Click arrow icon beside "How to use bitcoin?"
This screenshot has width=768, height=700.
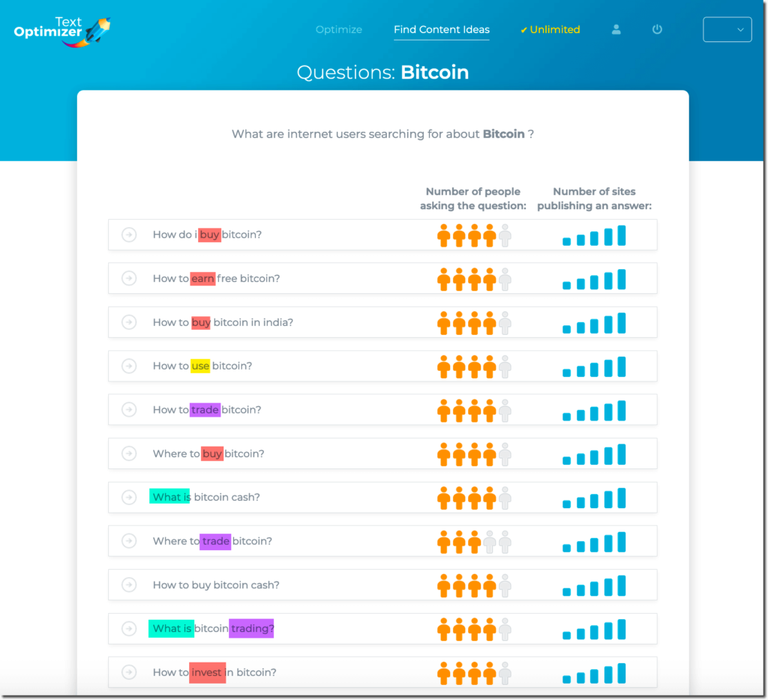click(x=129, y=366)
